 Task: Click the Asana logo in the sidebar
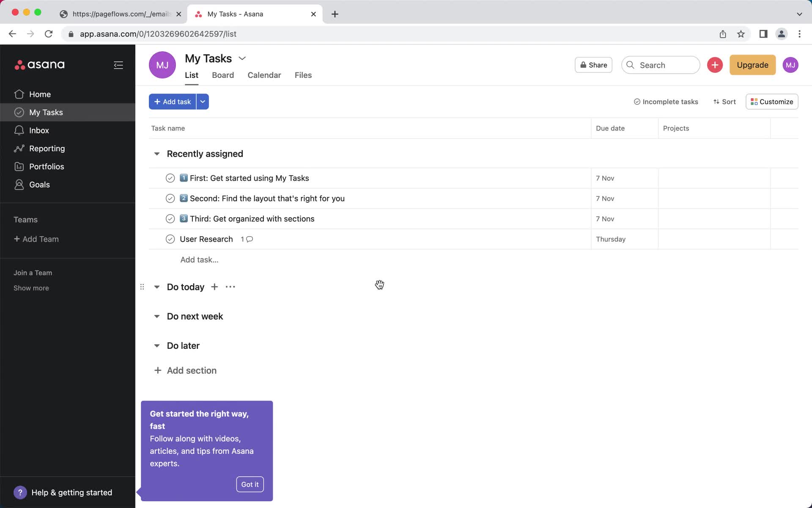coord(39,65)
